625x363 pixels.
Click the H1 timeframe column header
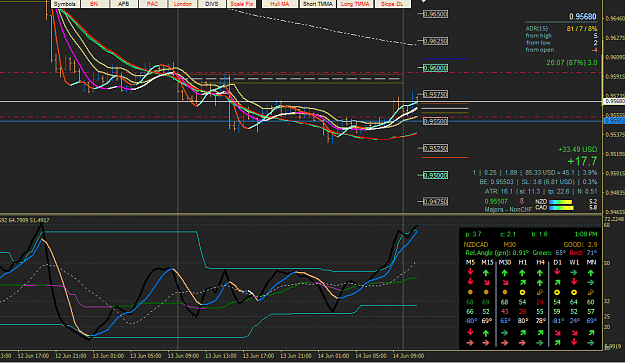click(523, 263)
